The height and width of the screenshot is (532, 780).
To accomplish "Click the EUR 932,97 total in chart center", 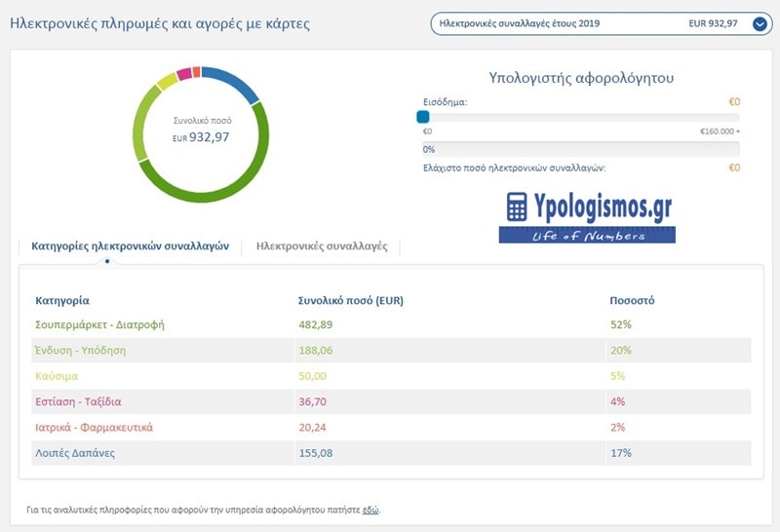I will (201, 137).
